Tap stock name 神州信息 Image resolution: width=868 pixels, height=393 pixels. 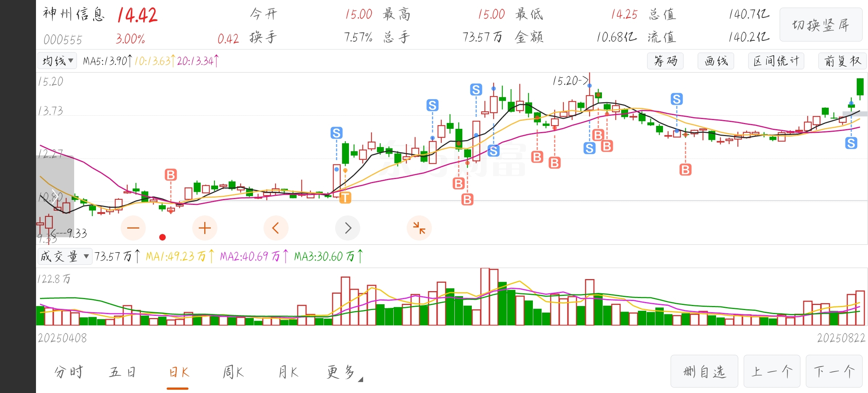(74, 14)
